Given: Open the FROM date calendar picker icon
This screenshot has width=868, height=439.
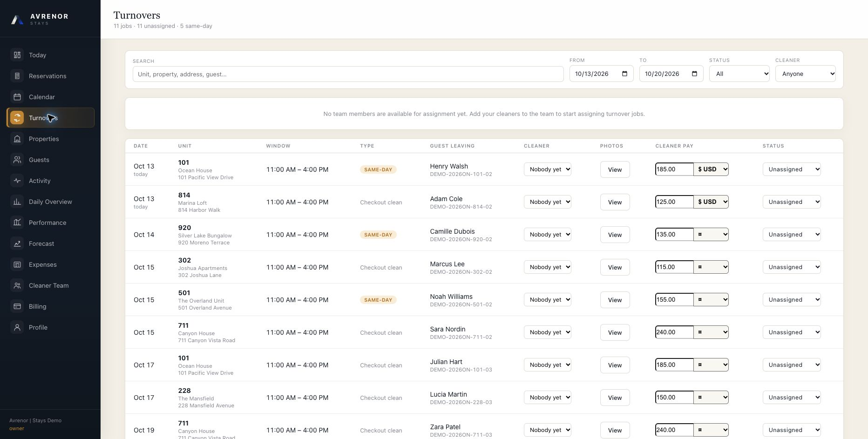Looking at the screenshot, I should 624,74.
